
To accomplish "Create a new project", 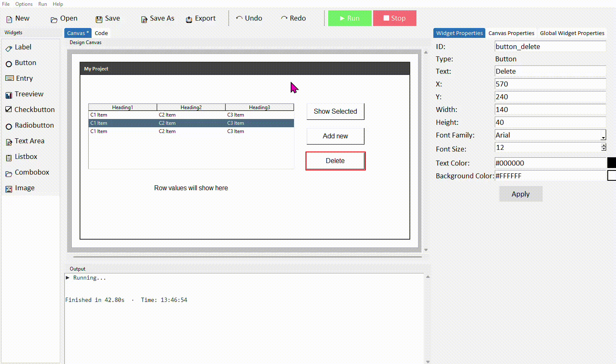I will (x=18, y=18).
